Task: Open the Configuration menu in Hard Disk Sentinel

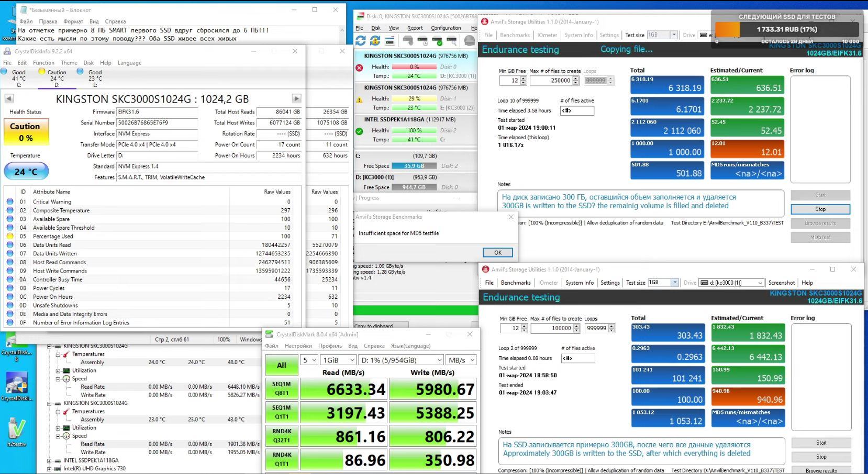Action: tap(446, 28)
